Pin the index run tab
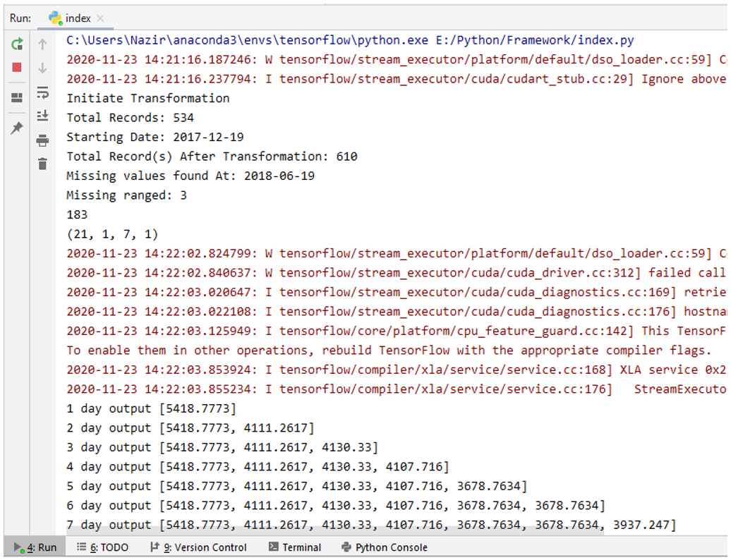This screenshot has height=560, width=731. [x=17, y=128]
